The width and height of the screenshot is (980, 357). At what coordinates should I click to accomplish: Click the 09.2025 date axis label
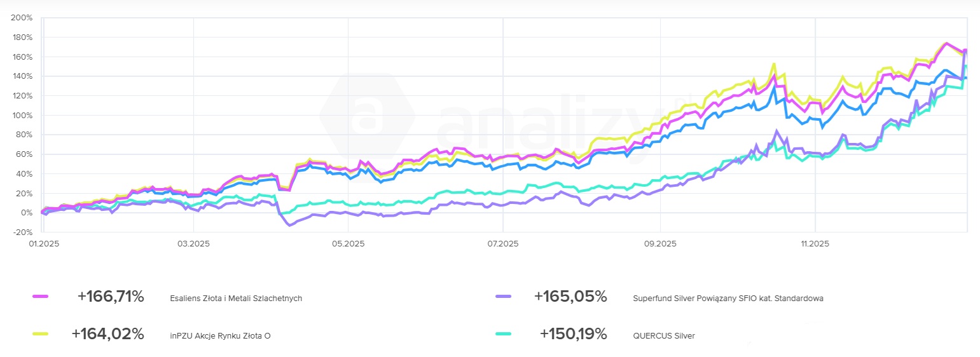pos(659,243)
